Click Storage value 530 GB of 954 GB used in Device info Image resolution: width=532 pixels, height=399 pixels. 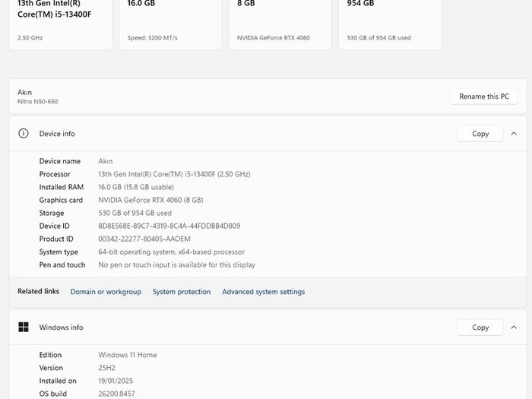[135, 213]
